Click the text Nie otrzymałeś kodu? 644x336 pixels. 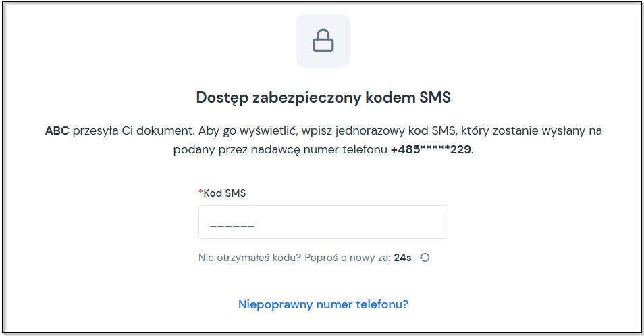(x=250, y=258)
